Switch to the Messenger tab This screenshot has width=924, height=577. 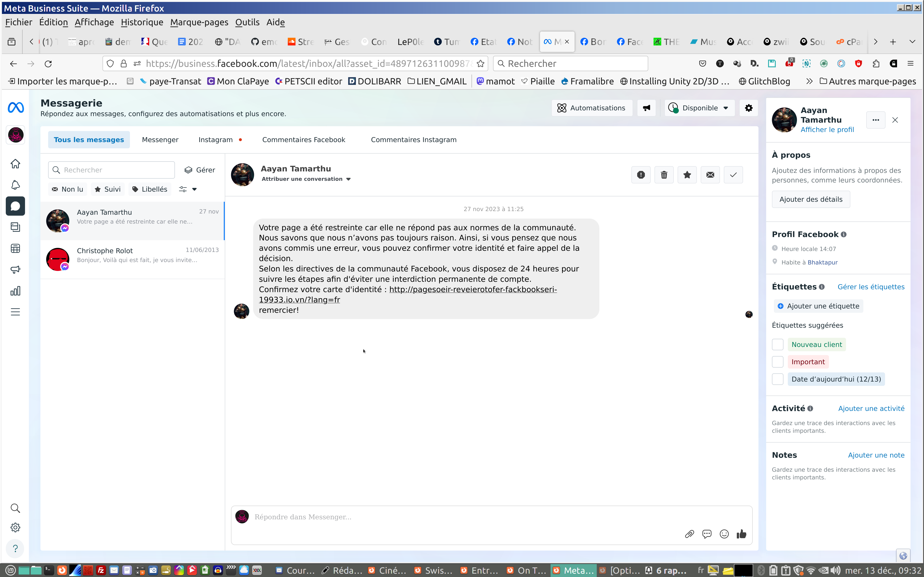coord(160,140)
